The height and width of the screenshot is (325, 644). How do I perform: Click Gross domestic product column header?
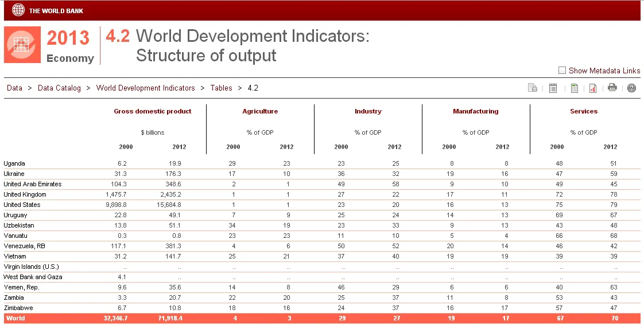[x=152, y=111]
